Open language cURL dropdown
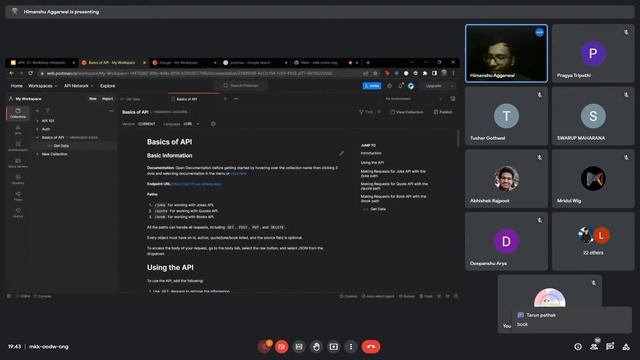640x360 pixels. (191, 124)
